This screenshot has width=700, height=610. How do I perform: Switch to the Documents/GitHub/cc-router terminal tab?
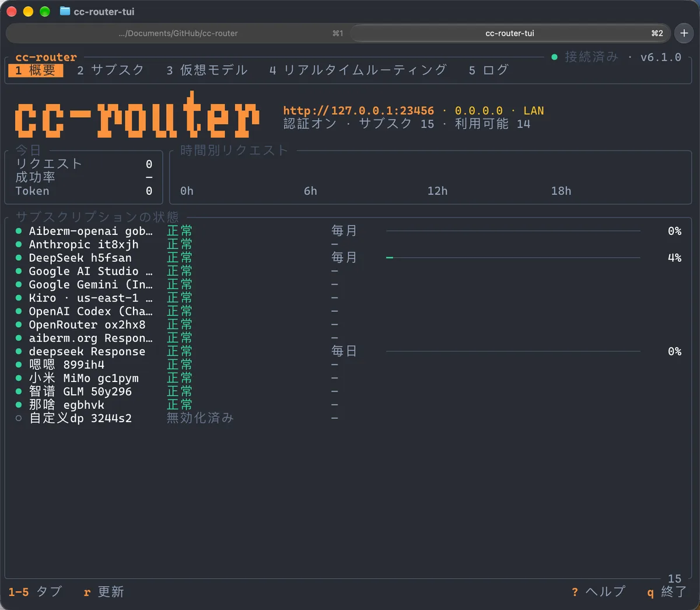(x=178, y=33)
